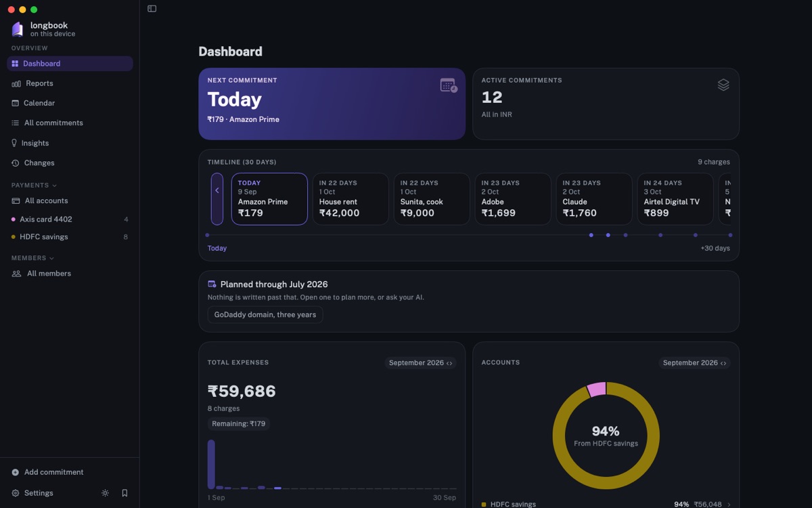Screen dimensions: 812x508
Task: Click the Dashboard grid icon
Action: point(15,64)
